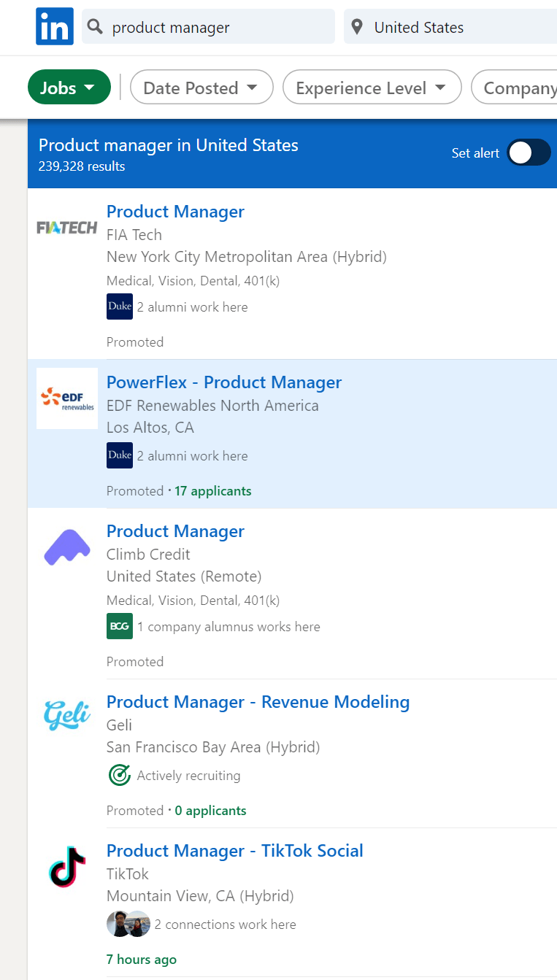
Task: Click the Geli company name text
Action: [x=119, y=725]
